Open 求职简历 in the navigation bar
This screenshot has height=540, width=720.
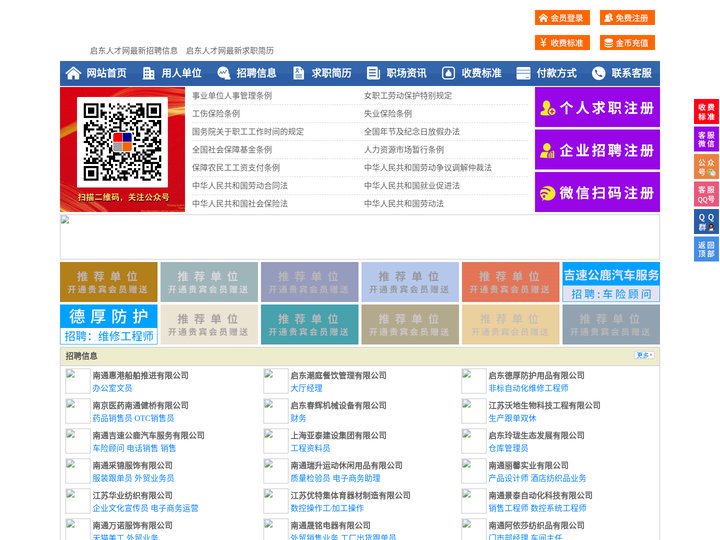pos(332,73)
